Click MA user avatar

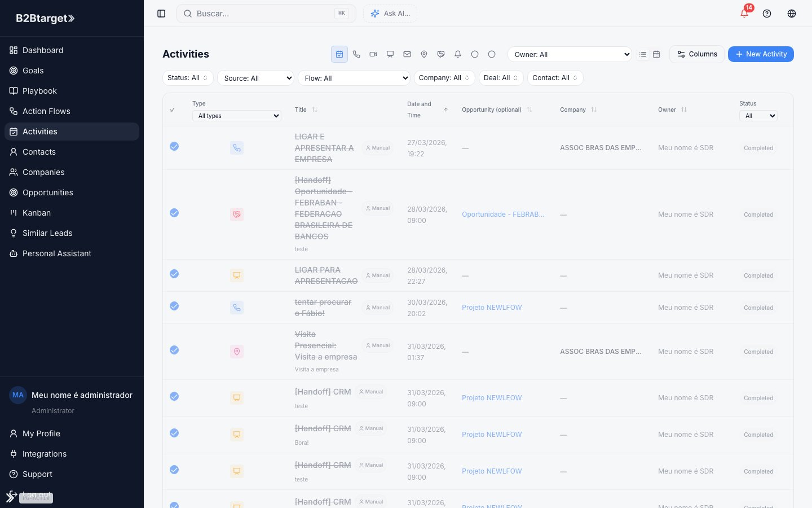tap(18, 395)
